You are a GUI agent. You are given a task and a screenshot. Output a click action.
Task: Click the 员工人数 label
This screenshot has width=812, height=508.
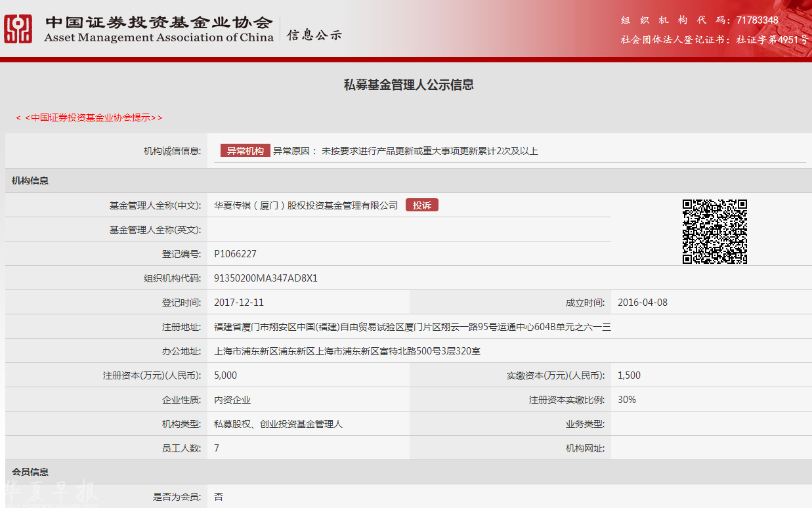(181, 448)
